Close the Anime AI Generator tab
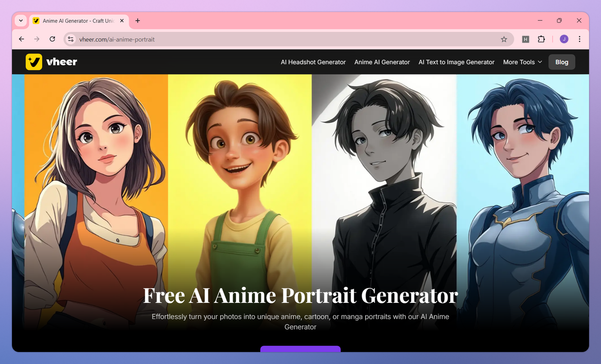The width and height of the screenshot is (601, 364). pyautogui.click(x=122, y=21)
